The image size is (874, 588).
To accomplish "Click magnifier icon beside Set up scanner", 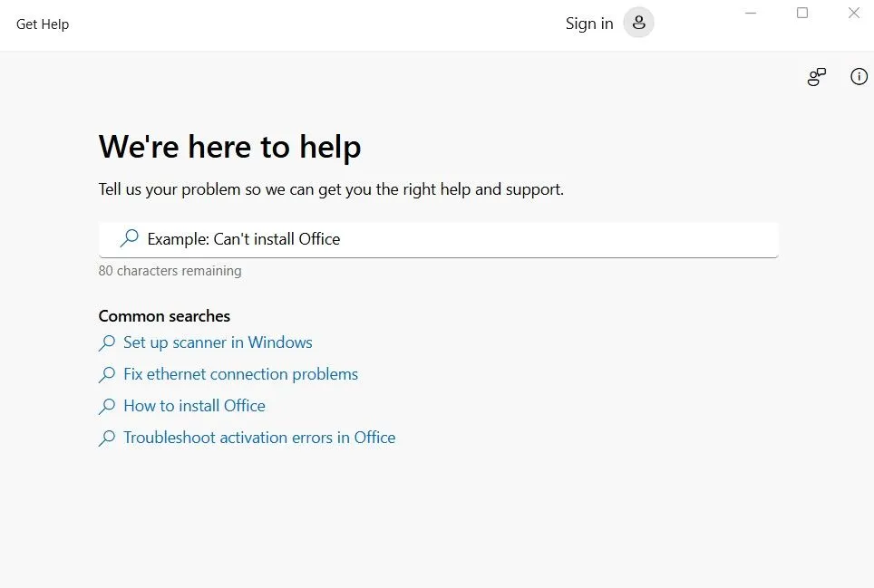I will coord(106,342).
